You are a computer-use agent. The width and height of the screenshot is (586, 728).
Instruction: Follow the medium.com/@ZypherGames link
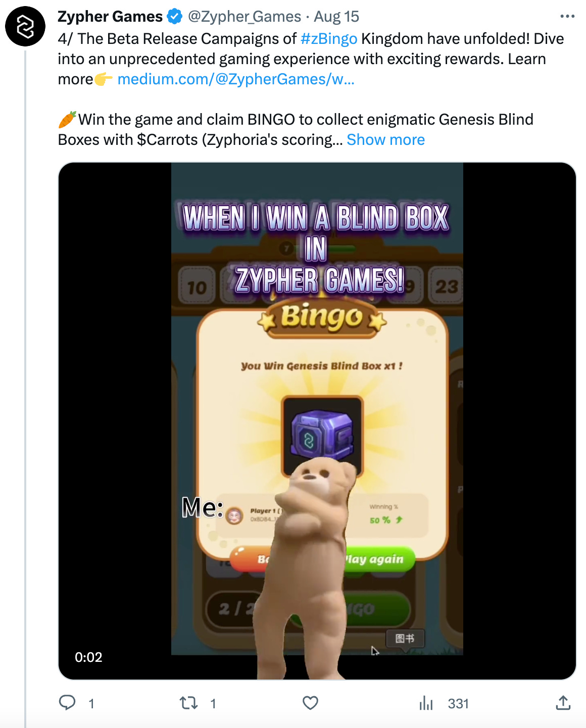[236, 79]
